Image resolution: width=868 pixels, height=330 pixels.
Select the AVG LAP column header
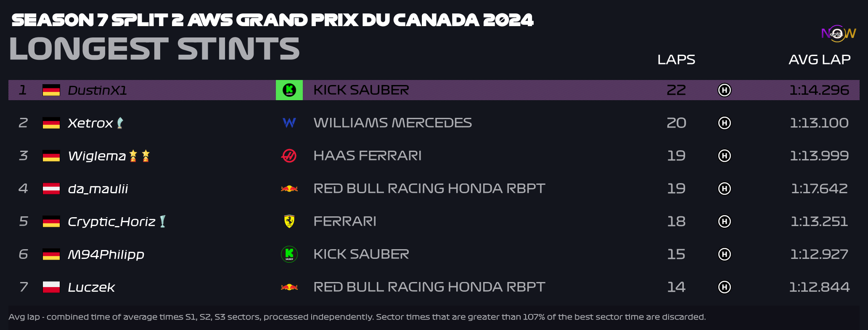click(x=820, y=60)
